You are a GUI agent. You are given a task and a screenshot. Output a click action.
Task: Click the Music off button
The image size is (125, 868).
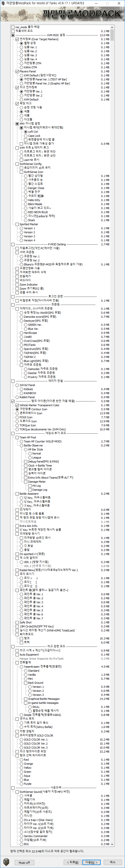point(24,863)
